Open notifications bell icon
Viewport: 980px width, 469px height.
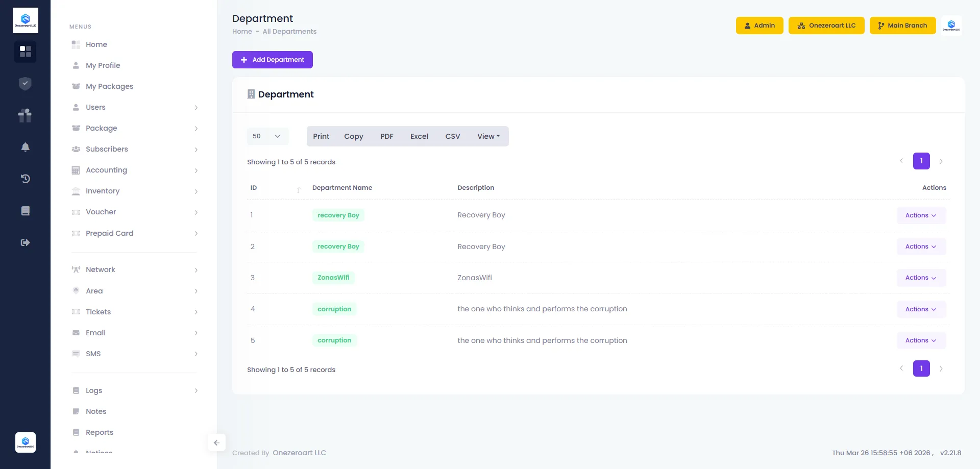25,147
